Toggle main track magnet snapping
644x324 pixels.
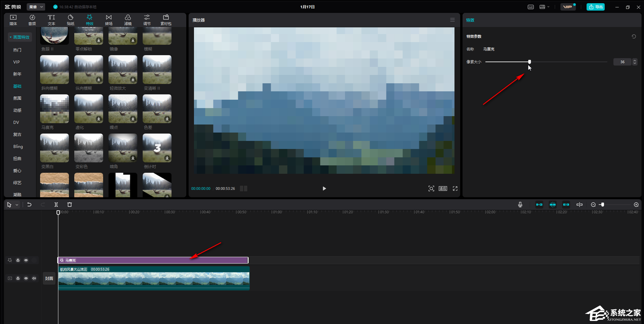coord(539,205)
